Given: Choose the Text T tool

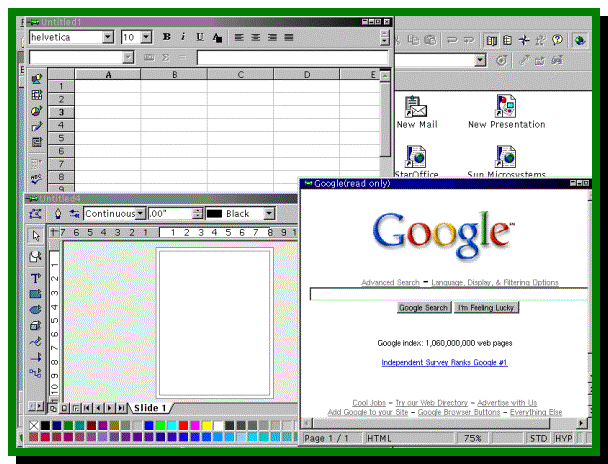Looking at the screenshot, I should pyautogui.click(x=35, y=278).
